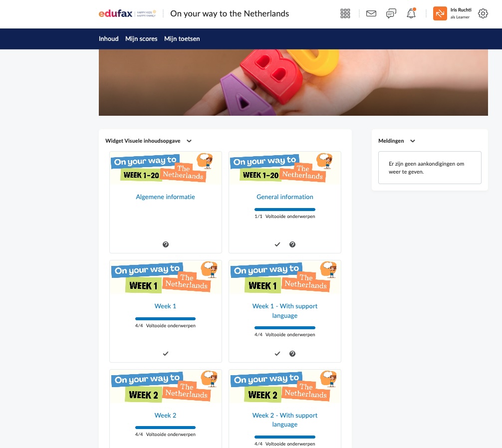Expand Widget Visuele inhoudsopgave chevron
The height and width of the screenshot is (448, 502).
coord(189,141)
